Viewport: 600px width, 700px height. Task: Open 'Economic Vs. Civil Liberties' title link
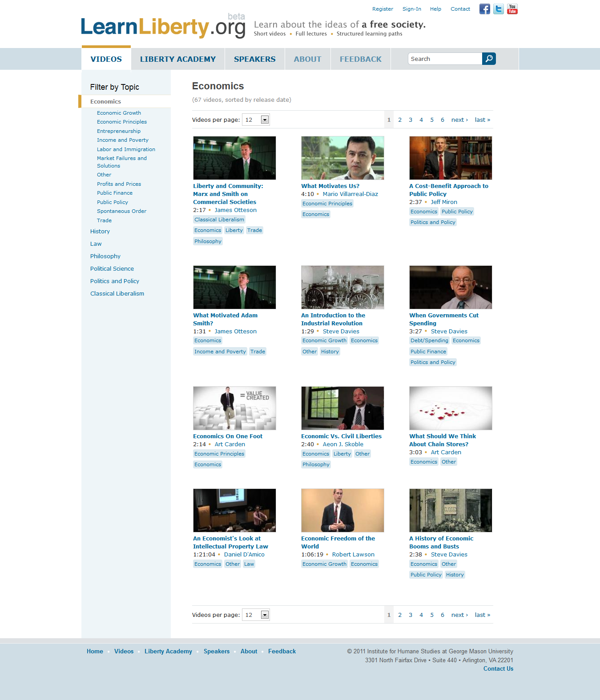pos(341,436)
